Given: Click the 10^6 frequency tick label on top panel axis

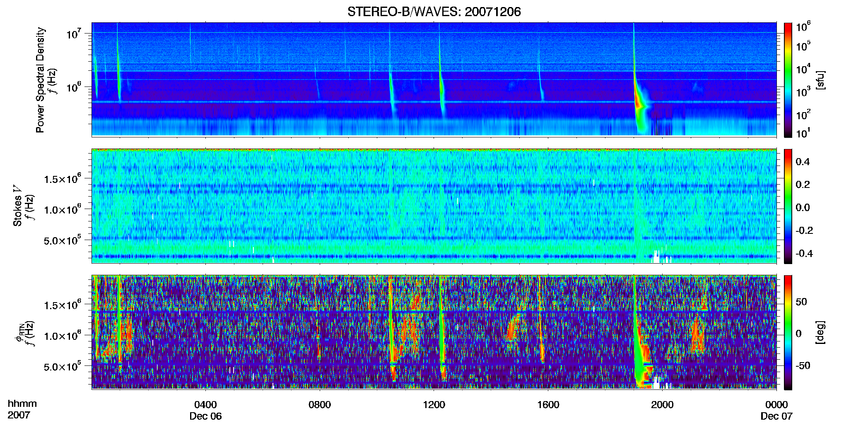Looking at the screenshot, I should (x=73, y=87).
